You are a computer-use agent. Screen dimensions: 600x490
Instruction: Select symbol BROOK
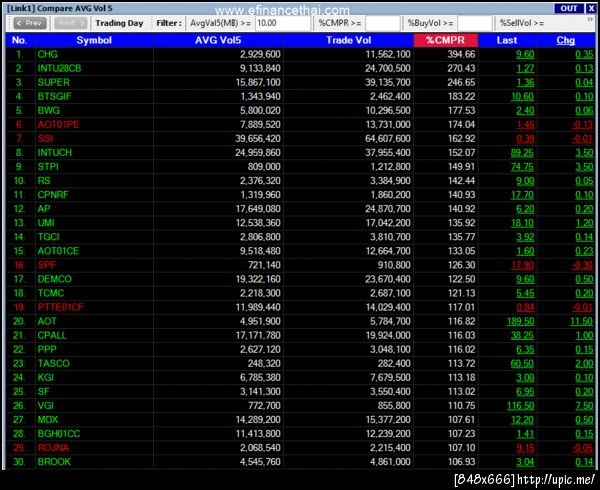(54, 462)
